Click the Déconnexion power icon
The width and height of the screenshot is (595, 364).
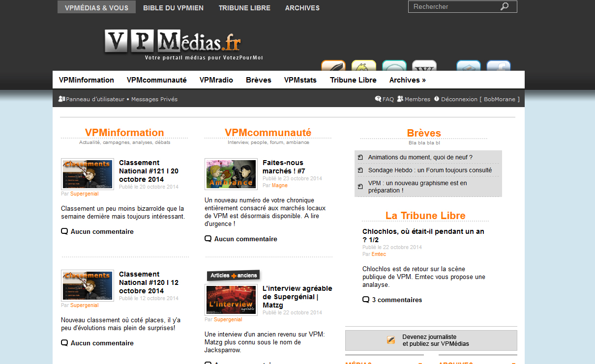pos(436,99)
